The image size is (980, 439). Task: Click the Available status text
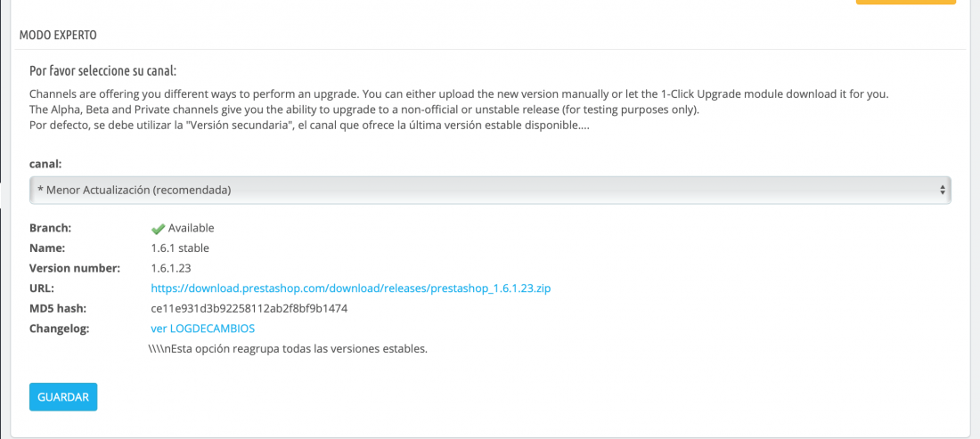pyautogui.click(x=191, y=228)
